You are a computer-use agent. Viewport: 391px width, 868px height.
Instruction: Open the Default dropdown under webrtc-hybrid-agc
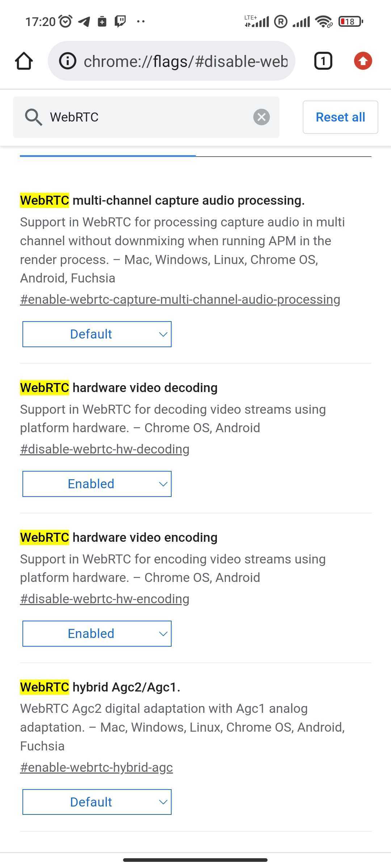pyautogui.click(x=97, y=802)
